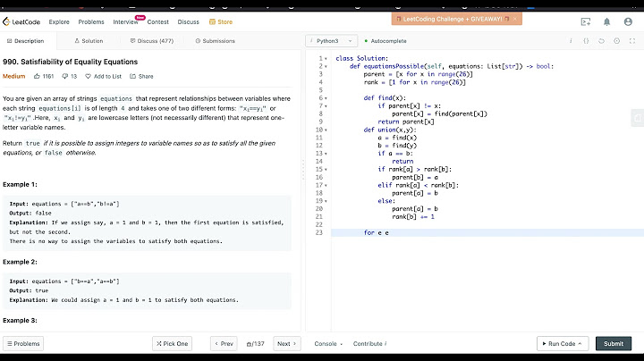Collapse the else block at line 19
Screen dimensions: 644x361
coord(326,201)
